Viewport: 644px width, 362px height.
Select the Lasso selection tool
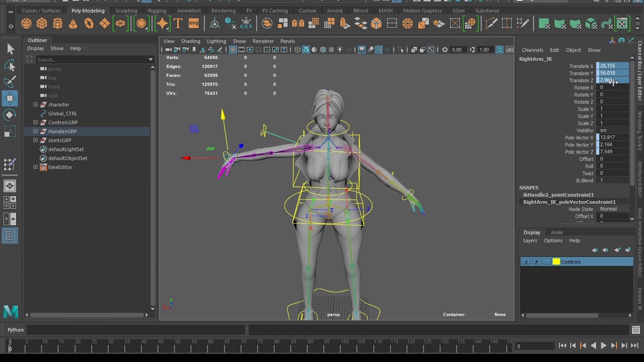click(x=10, y=65)
